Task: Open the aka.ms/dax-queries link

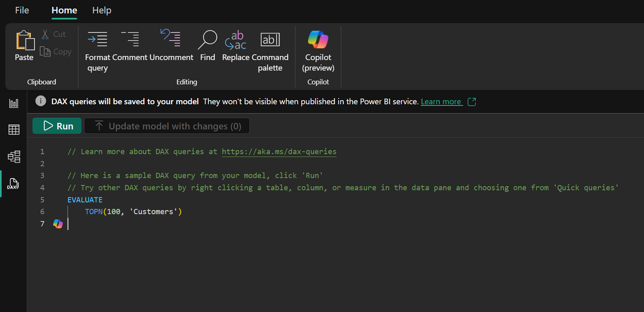Action: coord(279,151)
